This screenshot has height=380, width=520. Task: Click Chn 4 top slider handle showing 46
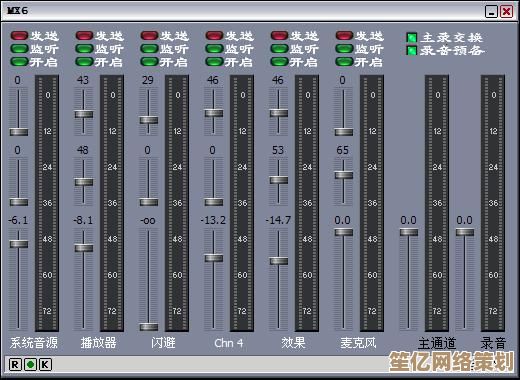(x=214, y=113)
